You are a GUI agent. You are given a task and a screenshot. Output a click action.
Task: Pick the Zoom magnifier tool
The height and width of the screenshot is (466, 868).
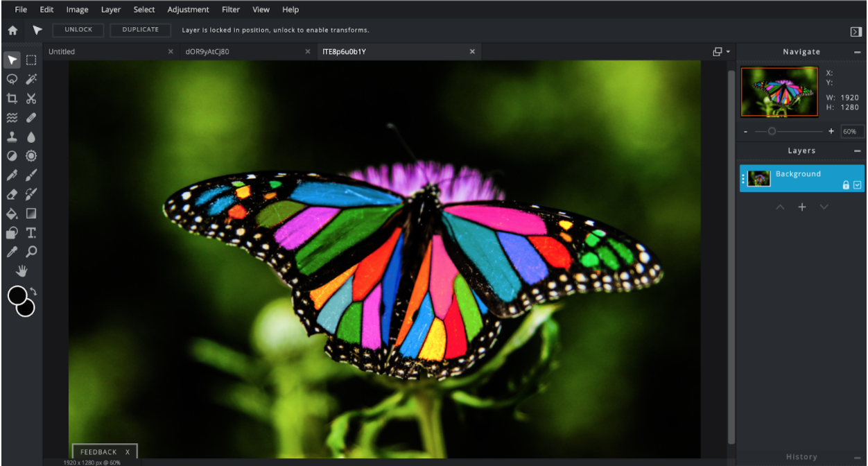(31, 252)
